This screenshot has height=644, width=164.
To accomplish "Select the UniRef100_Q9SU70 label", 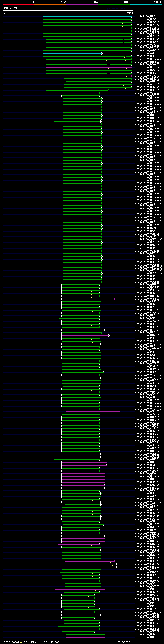I will (x=147, y=36).
